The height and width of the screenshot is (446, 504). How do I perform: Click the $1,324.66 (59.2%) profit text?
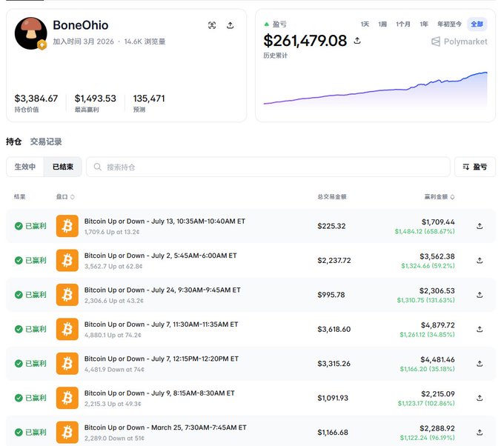point(428,266)
